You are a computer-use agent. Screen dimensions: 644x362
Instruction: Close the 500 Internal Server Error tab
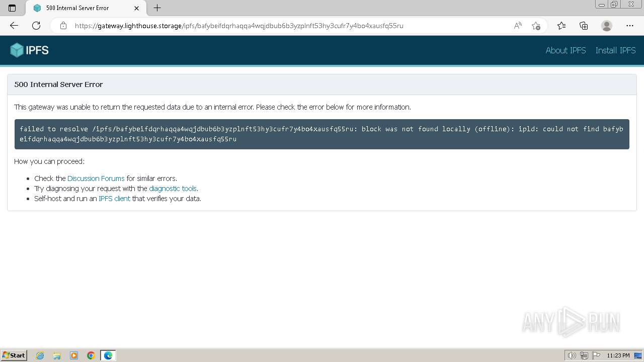pyautogui.click(x=137, y=8)
